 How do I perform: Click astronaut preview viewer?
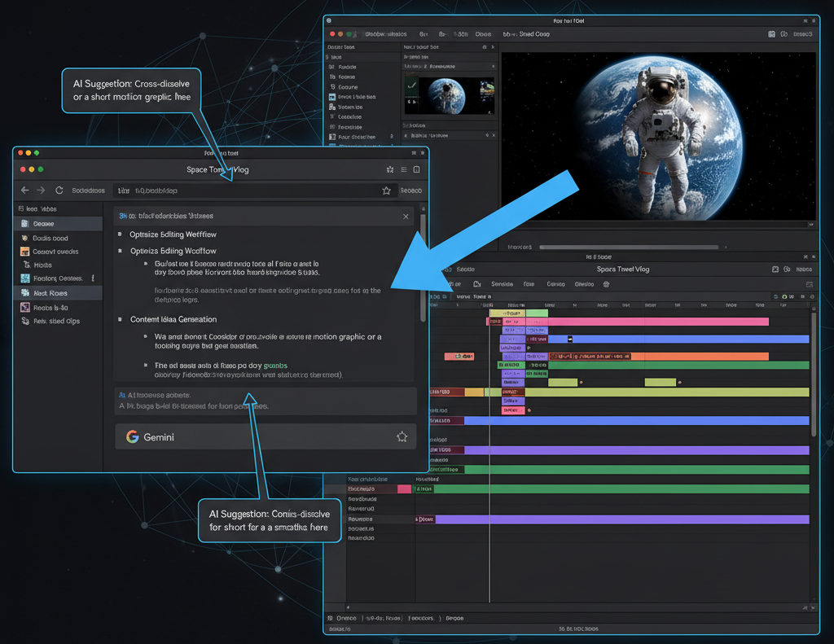(x=658, y=136)
